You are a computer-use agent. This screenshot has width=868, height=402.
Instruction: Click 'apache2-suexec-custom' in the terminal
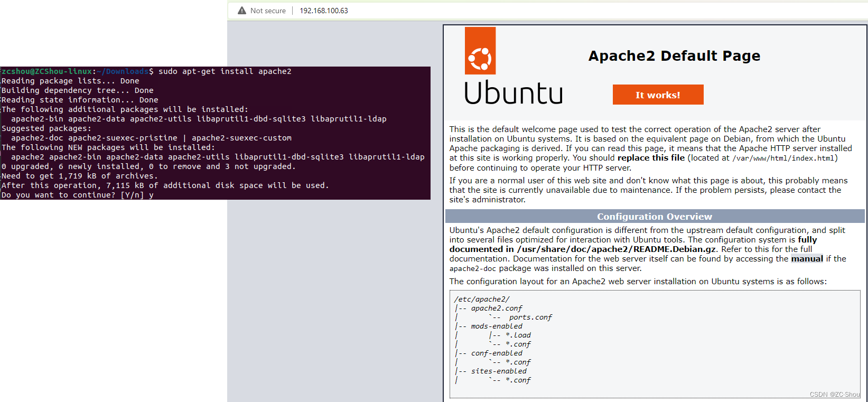point(241,138)
